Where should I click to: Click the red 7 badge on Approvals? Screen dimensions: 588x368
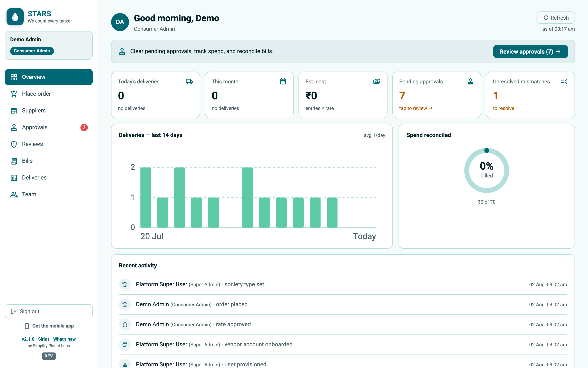84,127
